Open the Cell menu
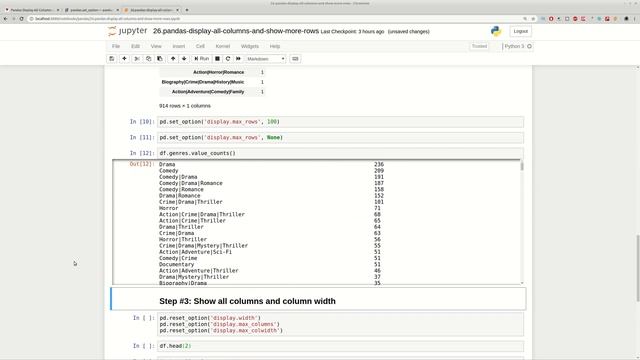This screenshot has width=640, height=360. point(200,47)
